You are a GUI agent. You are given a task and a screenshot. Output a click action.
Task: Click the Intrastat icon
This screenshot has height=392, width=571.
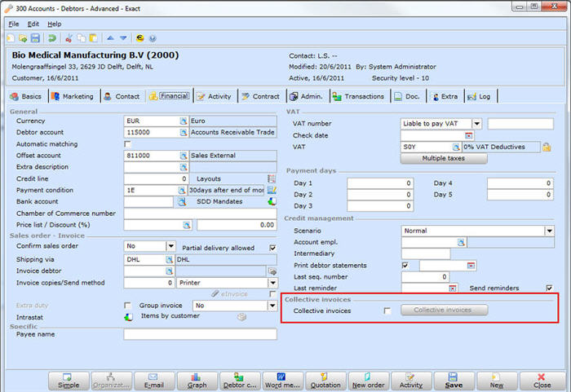click(x=128, y=317)
